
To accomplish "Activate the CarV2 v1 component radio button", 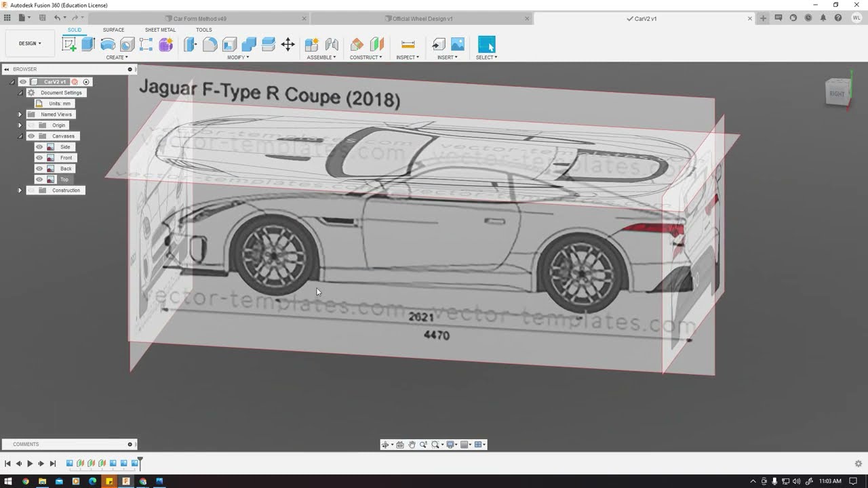I will [86, 82].
